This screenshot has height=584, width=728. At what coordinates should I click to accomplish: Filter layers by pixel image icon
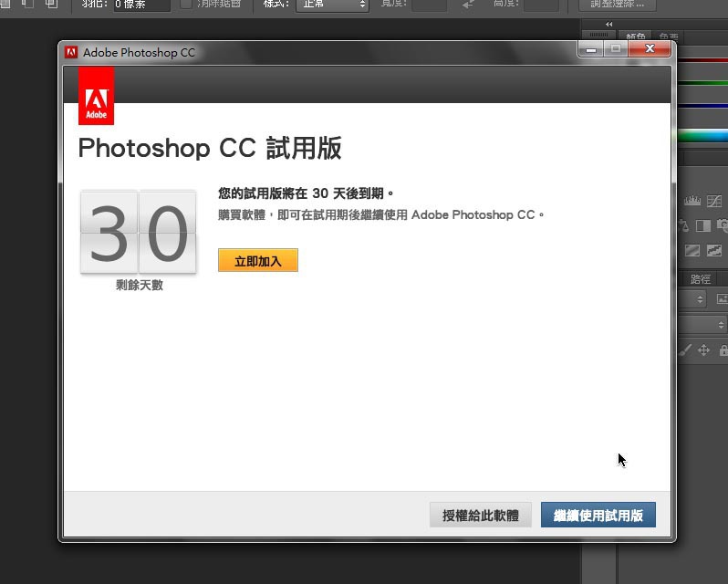pos(722,299)
